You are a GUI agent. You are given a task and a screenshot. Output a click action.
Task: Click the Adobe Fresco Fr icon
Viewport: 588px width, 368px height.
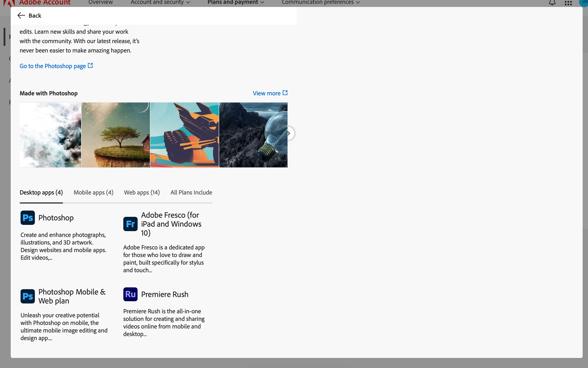(x=130, y=224)
